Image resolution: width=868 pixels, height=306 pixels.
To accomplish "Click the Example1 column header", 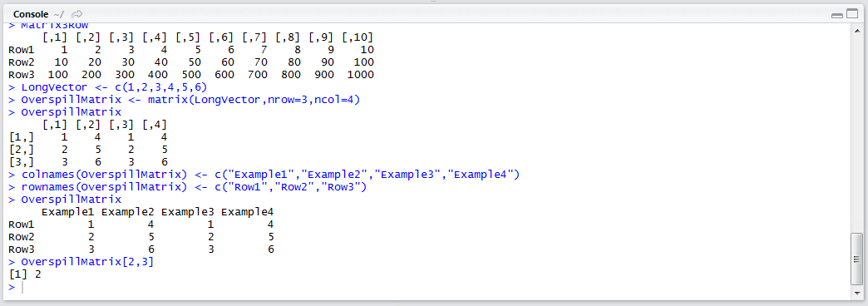I will click(x=68, y=212).
